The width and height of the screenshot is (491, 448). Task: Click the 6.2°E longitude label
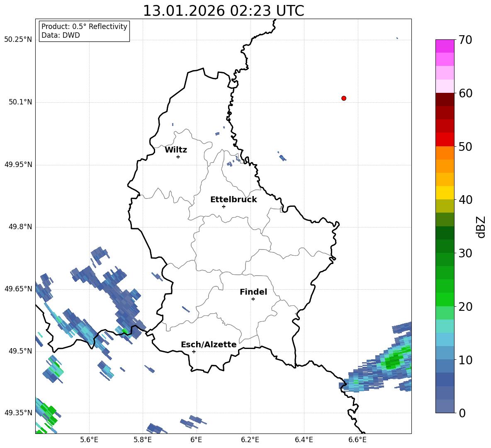pyautogui.click(x=250, y=440)
